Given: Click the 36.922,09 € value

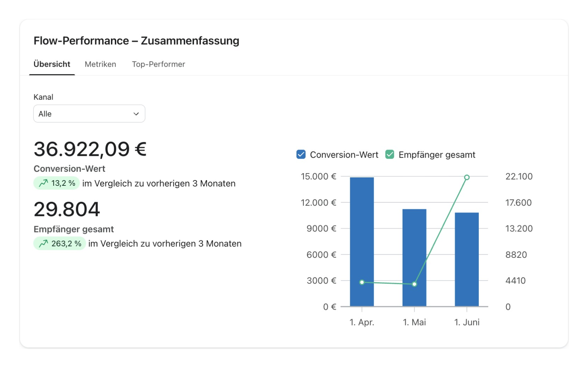Looking at the screenshot, I should [90, 149].
